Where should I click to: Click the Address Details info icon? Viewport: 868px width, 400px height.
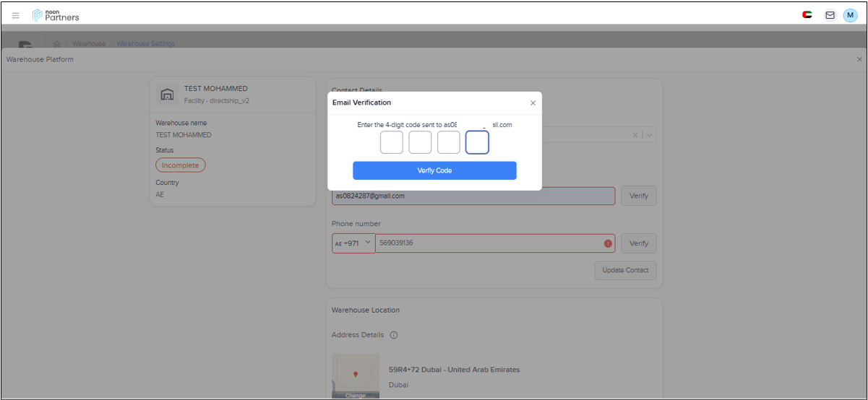pyautogui.click(x=394, y=335)
